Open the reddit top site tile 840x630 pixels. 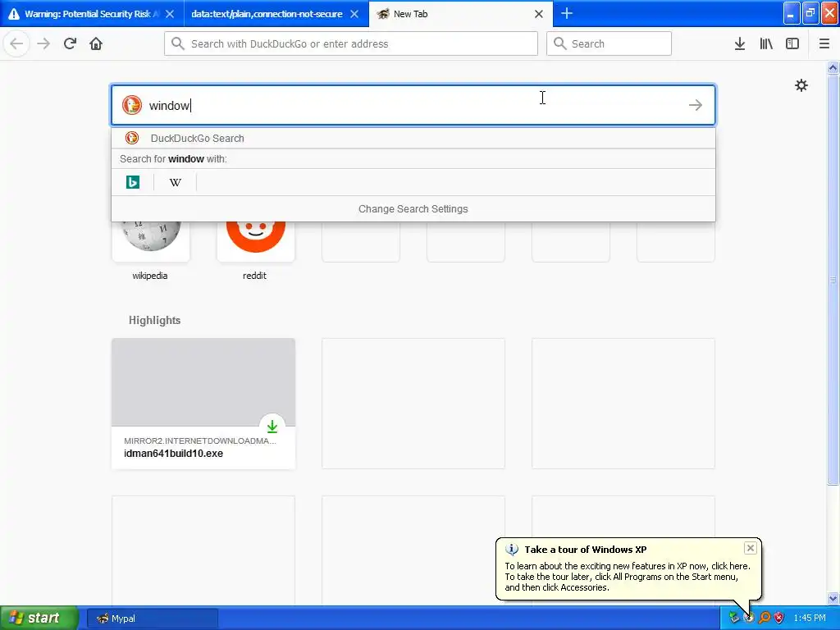click(x=256, y=241)
